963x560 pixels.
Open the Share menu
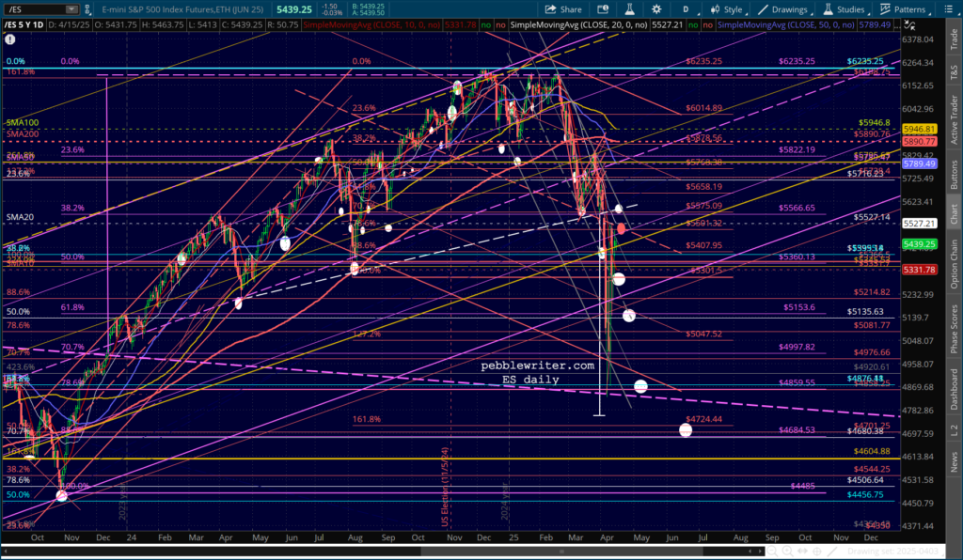tap(563, 9)
